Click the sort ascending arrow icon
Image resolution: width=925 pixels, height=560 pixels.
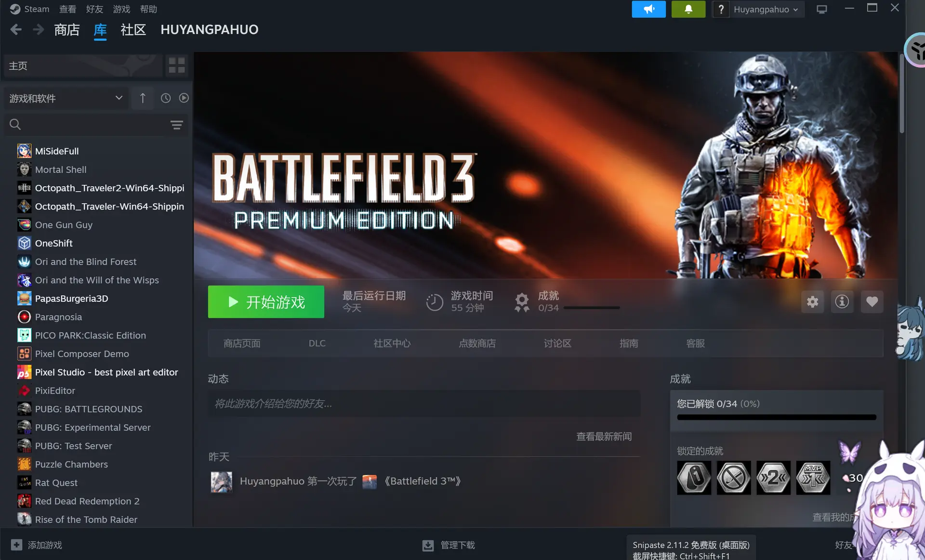[143, 98]
